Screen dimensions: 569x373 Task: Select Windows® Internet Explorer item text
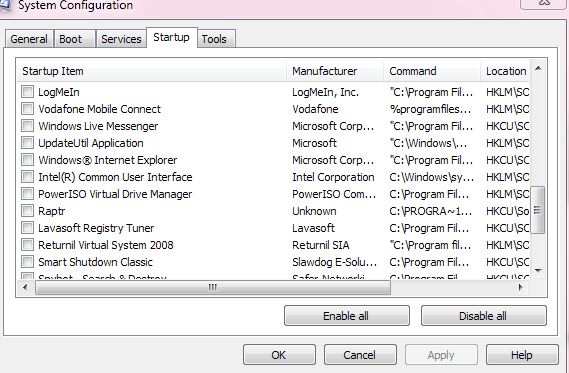(x=108, y=160)
